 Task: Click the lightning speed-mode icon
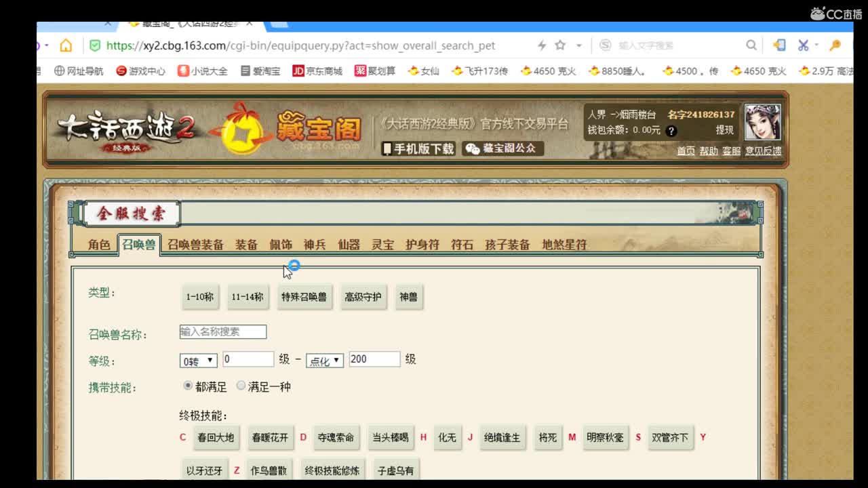pyautogui.click(x=541, y=45)
